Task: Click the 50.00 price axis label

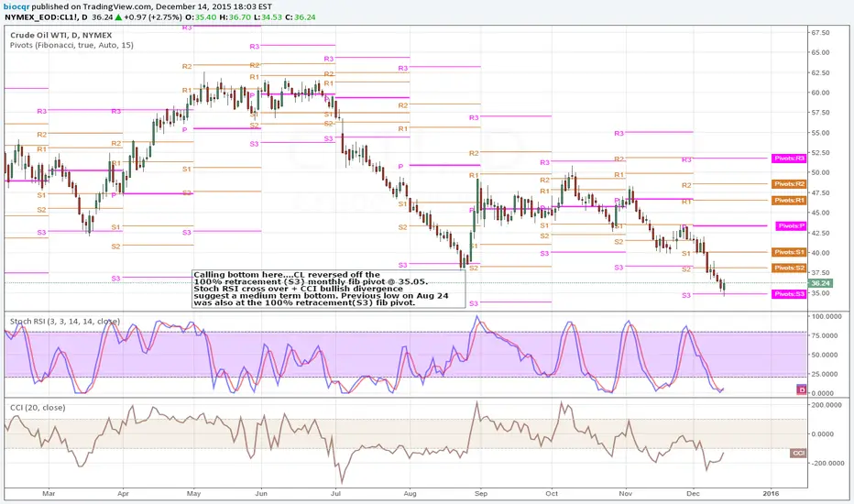Action: click(820, 172)
